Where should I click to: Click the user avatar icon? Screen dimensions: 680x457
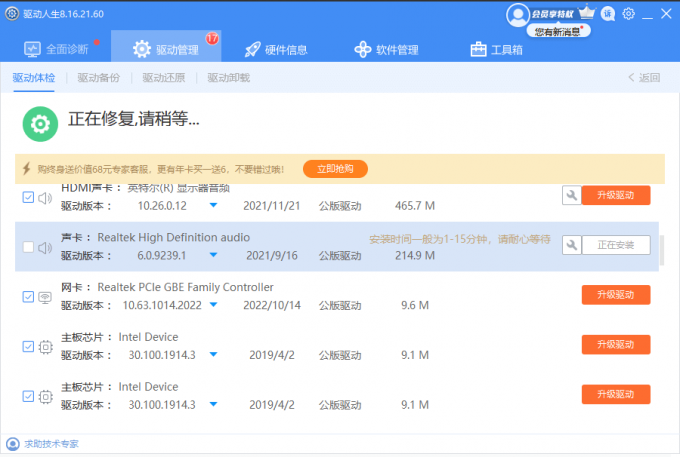click(x=517, y=15)
